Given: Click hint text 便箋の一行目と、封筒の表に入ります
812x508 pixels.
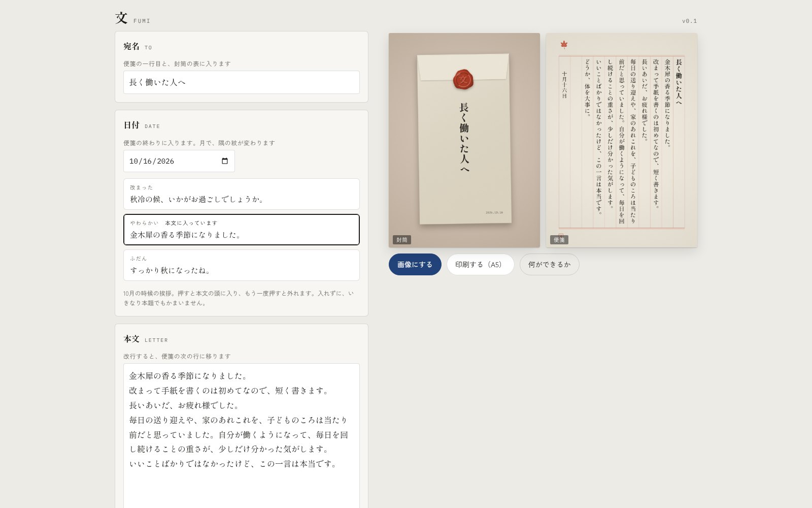Looking at the screenshot, I should [x=177, y=63].
